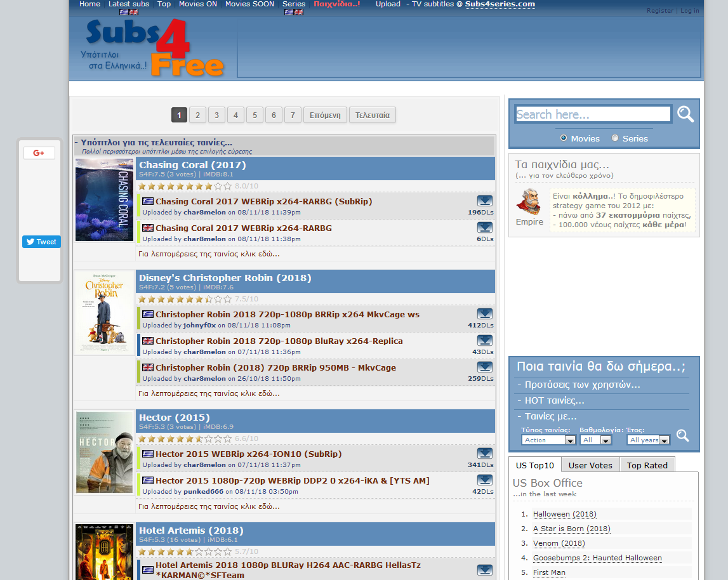728x580 pixels.
Task: Select the Series radio button
Action: pyautogui.click(x=615, y=138)
